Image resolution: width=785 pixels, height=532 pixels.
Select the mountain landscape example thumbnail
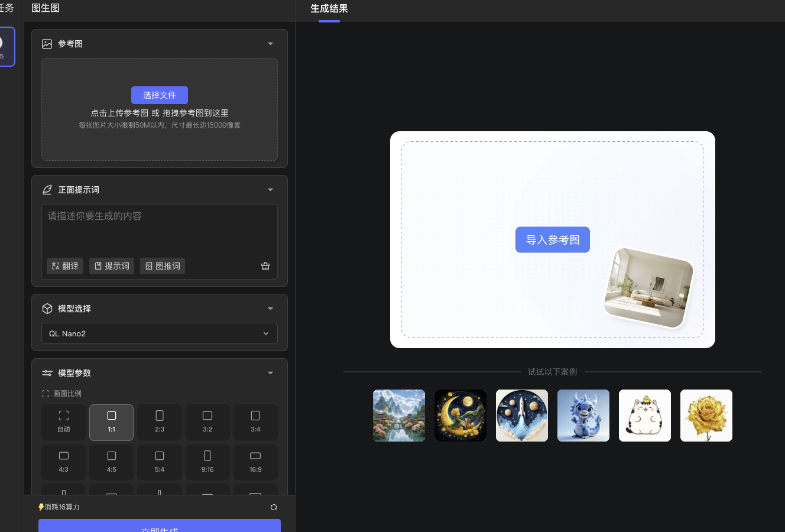tap(399, 416)
